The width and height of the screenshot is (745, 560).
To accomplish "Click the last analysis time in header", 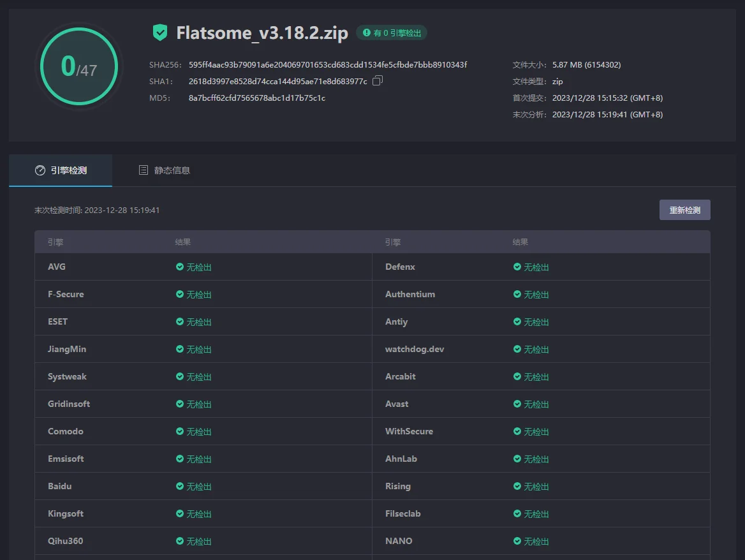I will 607,114.
